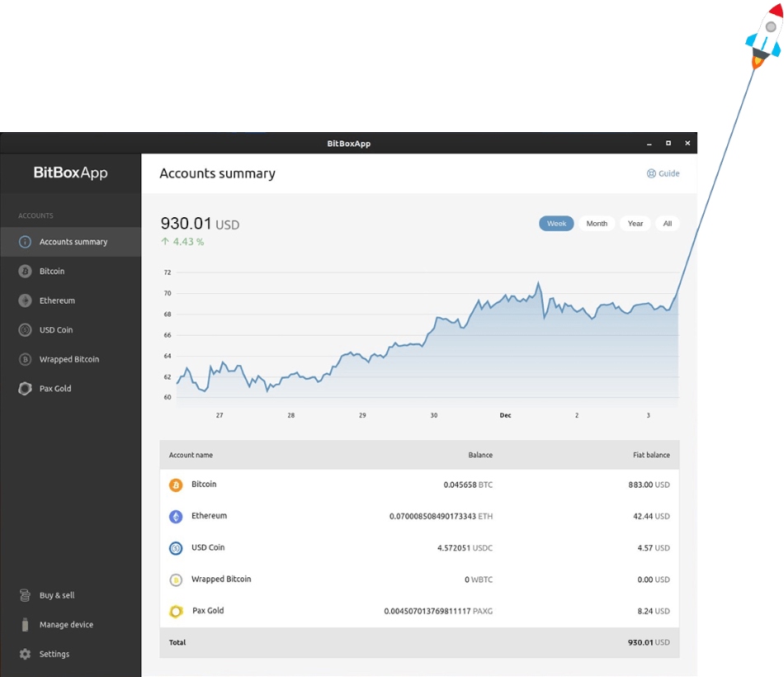This screenshot has width=784, height=677.
Task: Click the Accounts summary info icon in sidebar
Action: coord(25,242)
